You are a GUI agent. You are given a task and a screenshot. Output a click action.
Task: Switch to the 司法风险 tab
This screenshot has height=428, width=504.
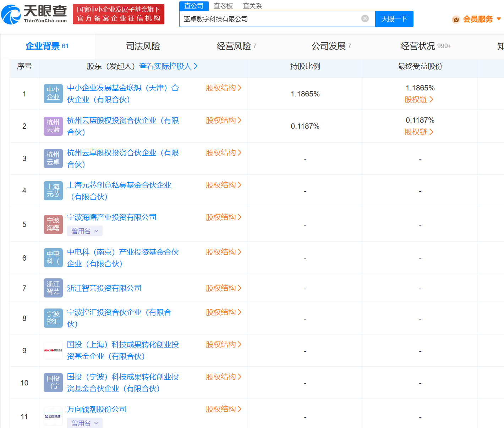click(x=143, y=46)
